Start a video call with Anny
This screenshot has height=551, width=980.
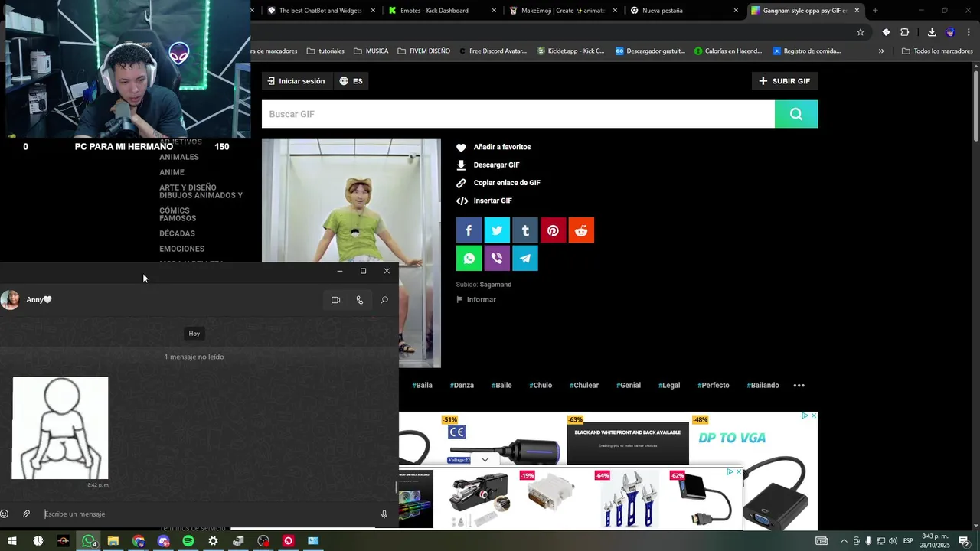pos(335,300)
